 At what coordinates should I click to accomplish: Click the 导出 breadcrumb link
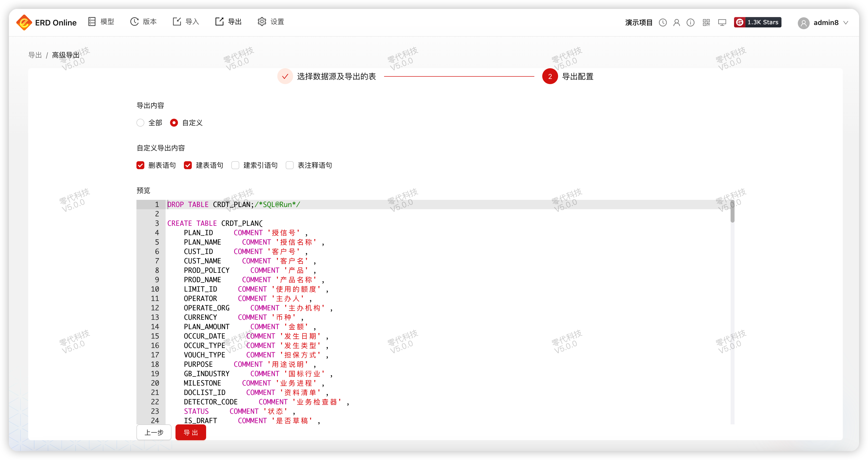click(35, 55)
